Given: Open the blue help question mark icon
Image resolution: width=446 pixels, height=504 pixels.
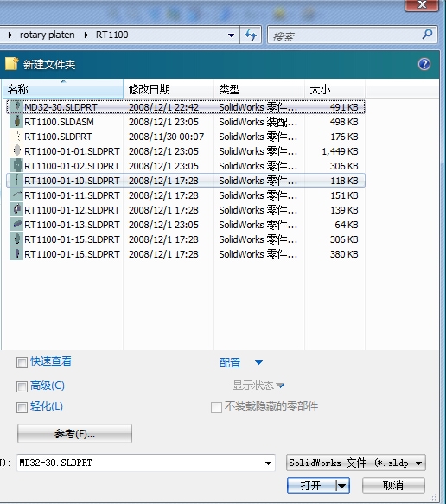Looking at the screenshot, I should pos(424,64).
